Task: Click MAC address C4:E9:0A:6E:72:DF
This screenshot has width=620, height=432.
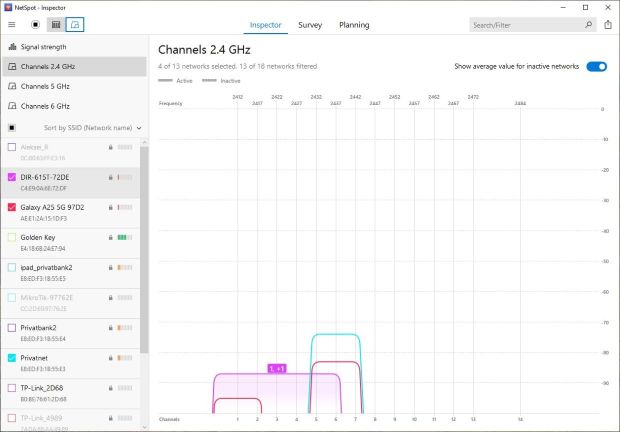Action: 43,188
